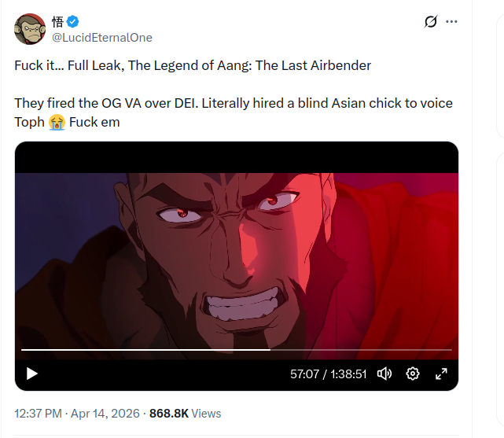Open the display name 悟 profile link
Image resolution: width=504 pixels, height=438 pixels.
[x=57, y=22]
